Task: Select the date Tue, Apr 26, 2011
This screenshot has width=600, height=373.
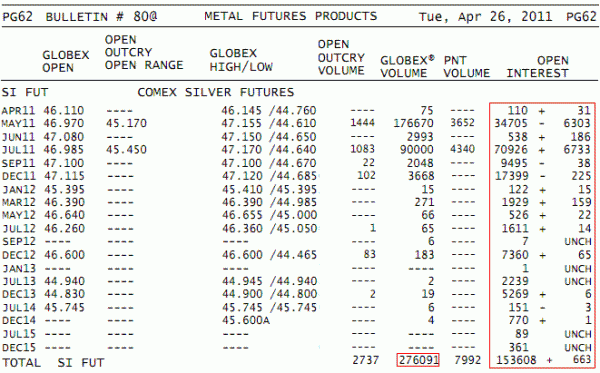Action: (485, 17)
